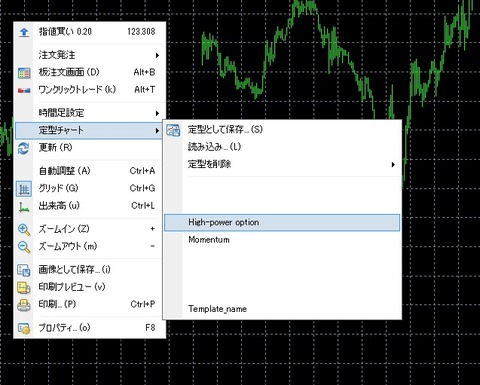Click the grid icon
The width and height of the screenshot is (480, 385).
[24, 189]
